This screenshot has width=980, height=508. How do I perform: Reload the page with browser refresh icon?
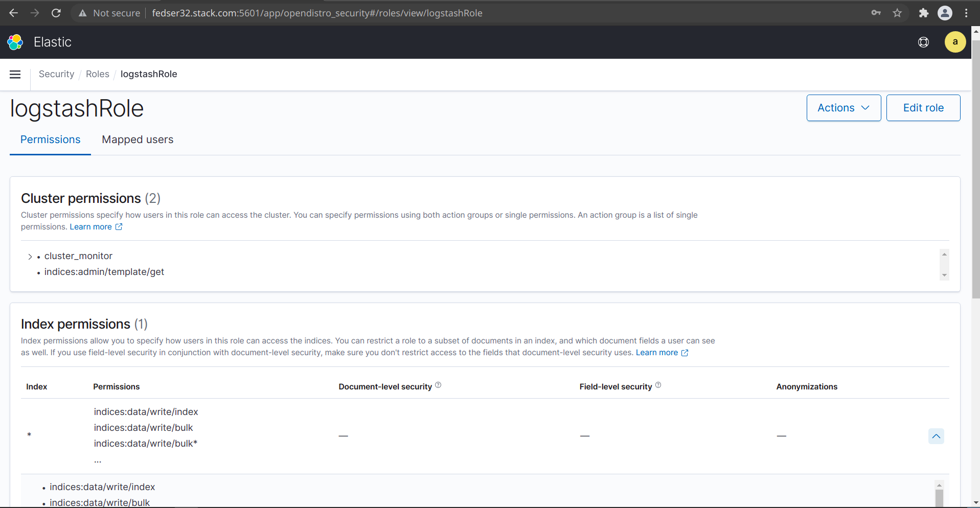[56, 13]
